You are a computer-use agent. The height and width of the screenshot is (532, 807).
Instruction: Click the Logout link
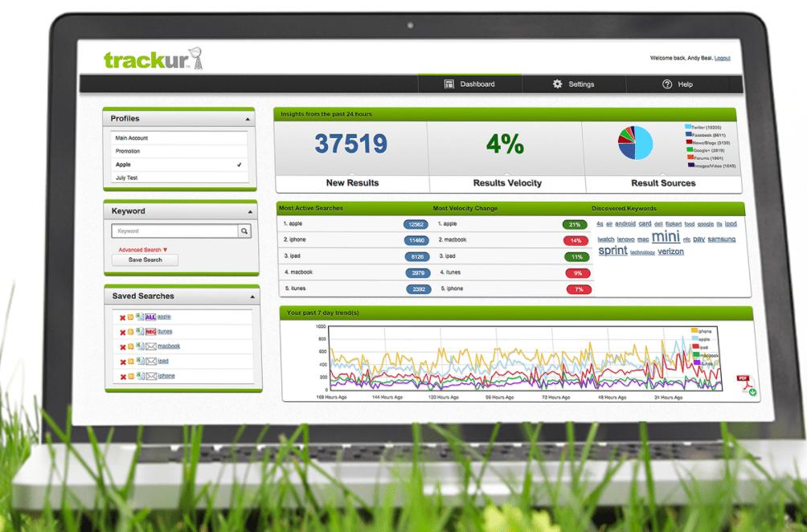tap(722, 58)
